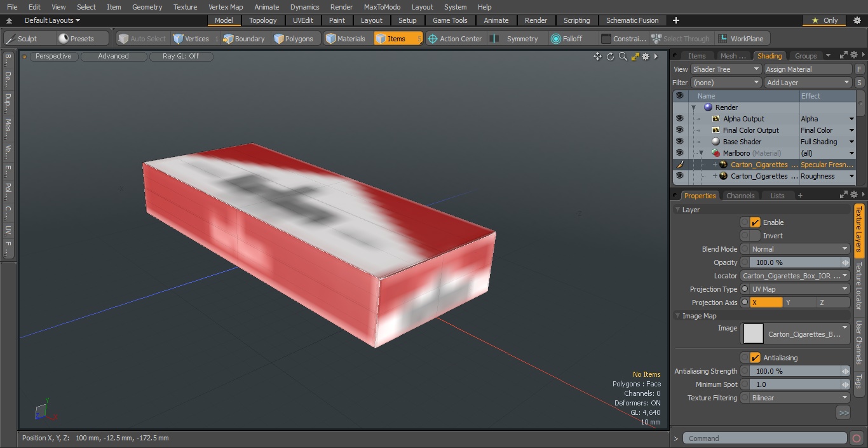
Task: Open the View Shader Tree dropdown
Action: point(726,69)
